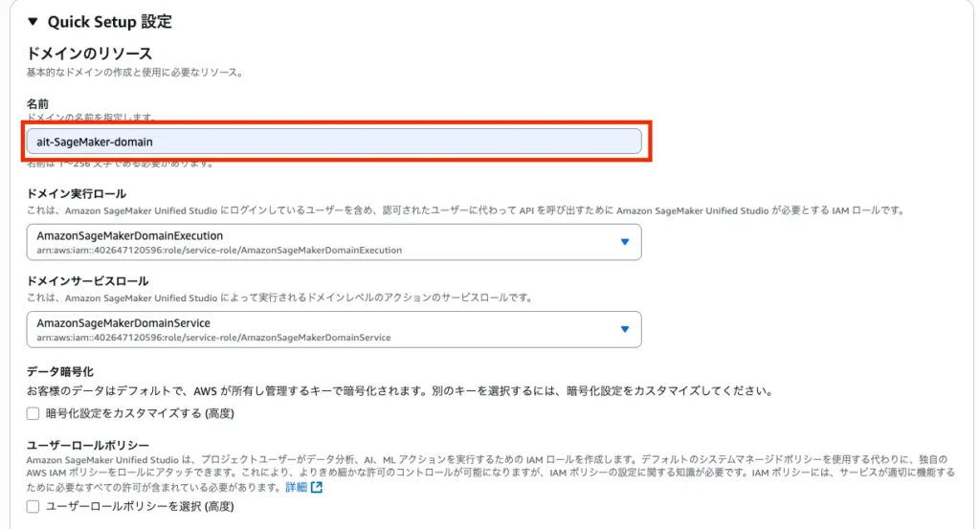Check the ユーザーロールポリシーを選択 checkbox
Image resolution: width=980 pixels, height=529 pixels.
[33, 506]
